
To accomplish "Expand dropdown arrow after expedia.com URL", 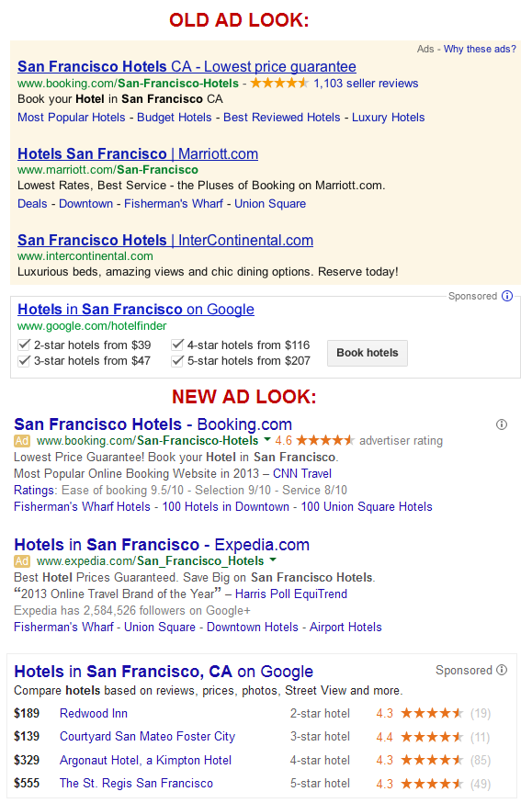I will (272, 560).
